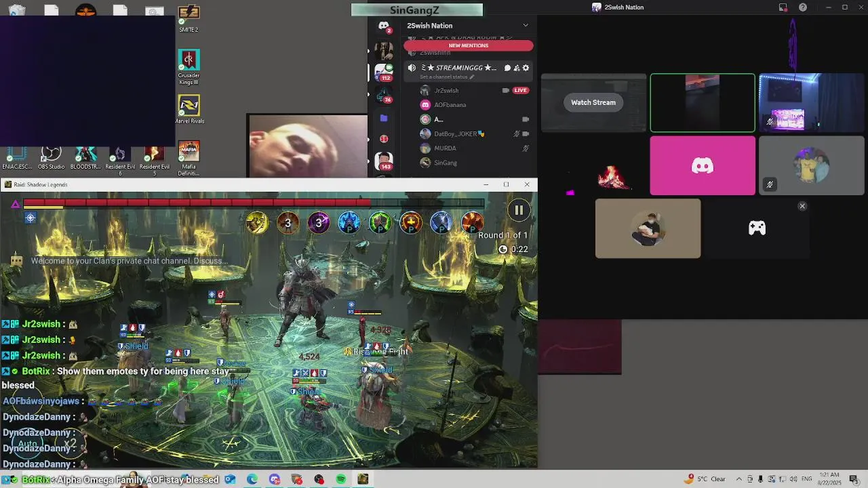The image size is (868, 488).
Task: Click the LIVE badge next to Jr2swish
Action: (x=521, y=90)
